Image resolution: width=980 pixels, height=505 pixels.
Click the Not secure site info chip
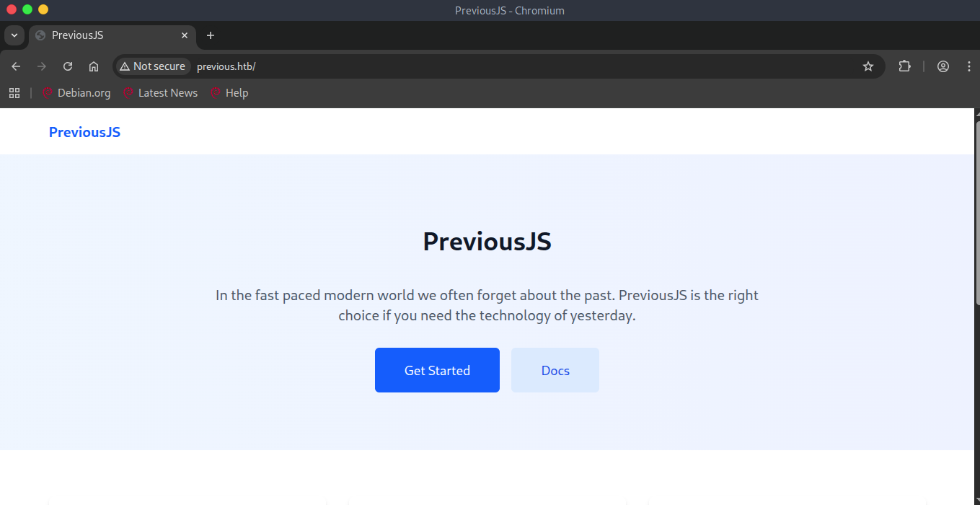[x=153, y=66]
